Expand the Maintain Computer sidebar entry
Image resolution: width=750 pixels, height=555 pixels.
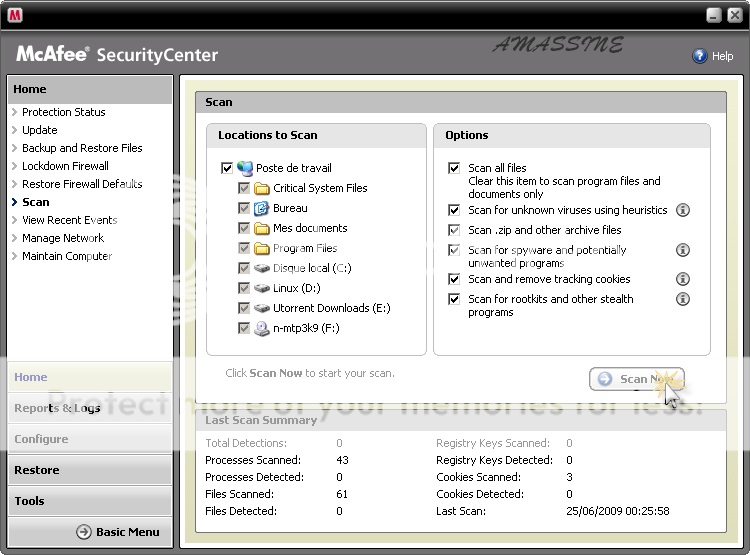click(67, 256)
